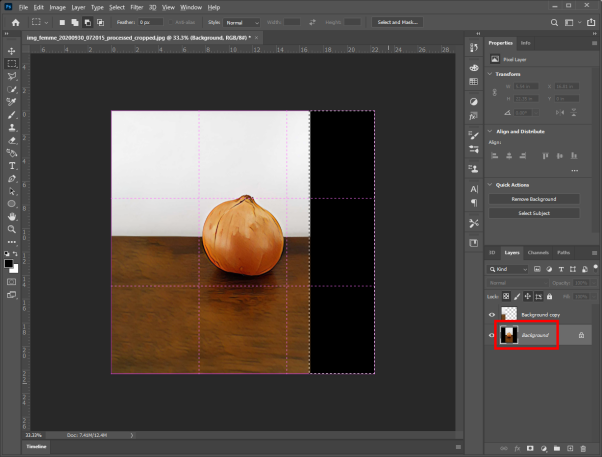Select the Move tool

coord(12,51)
